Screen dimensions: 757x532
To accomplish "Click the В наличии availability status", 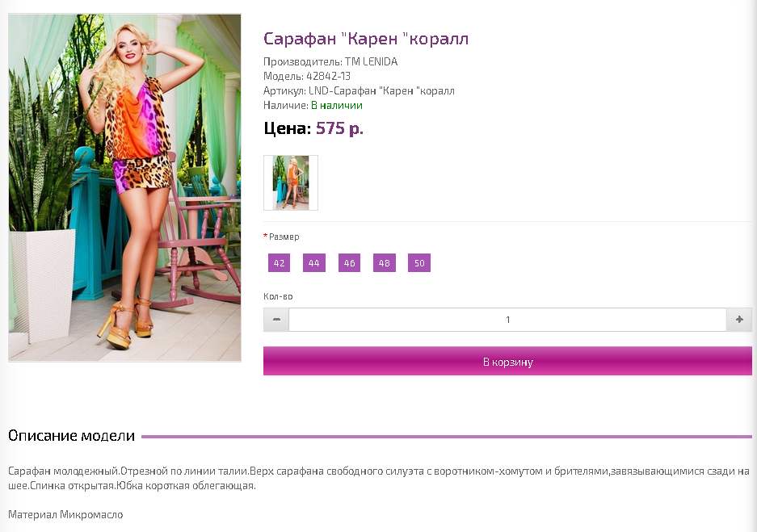I will pos(337,105).
